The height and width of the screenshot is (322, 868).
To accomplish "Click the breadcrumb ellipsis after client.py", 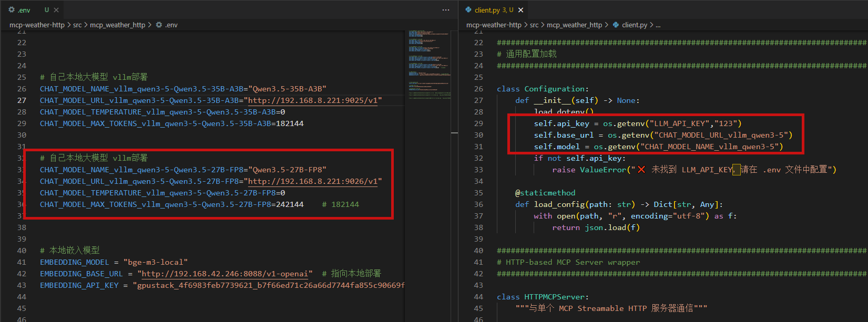I will click(x=658, y=25).
